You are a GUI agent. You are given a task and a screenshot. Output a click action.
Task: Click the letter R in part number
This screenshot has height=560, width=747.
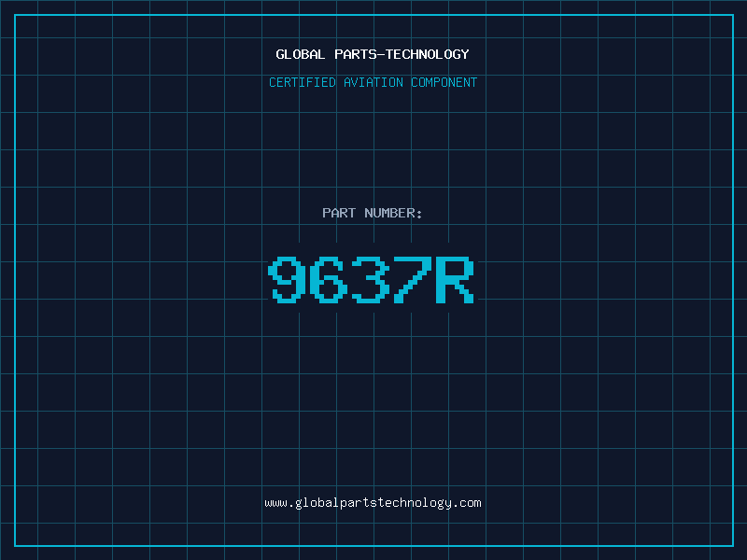pos(455,280)
